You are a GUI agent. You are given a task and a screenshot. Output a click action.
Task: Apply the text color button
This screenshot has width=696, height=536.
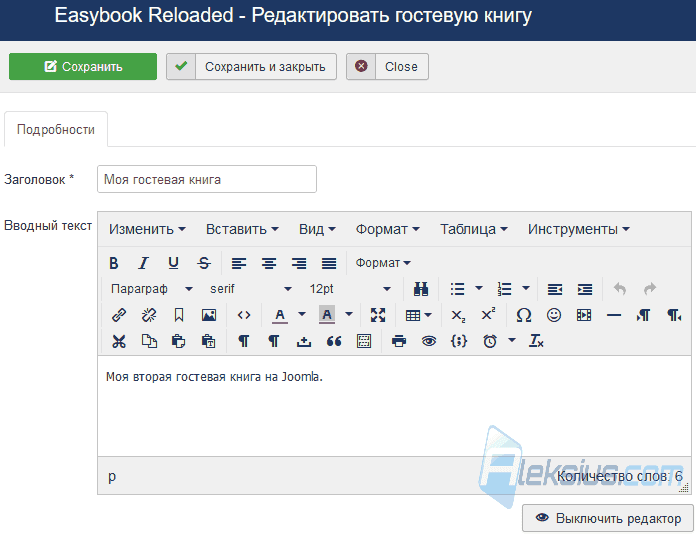pyautogui.click(x=280, y=315)
